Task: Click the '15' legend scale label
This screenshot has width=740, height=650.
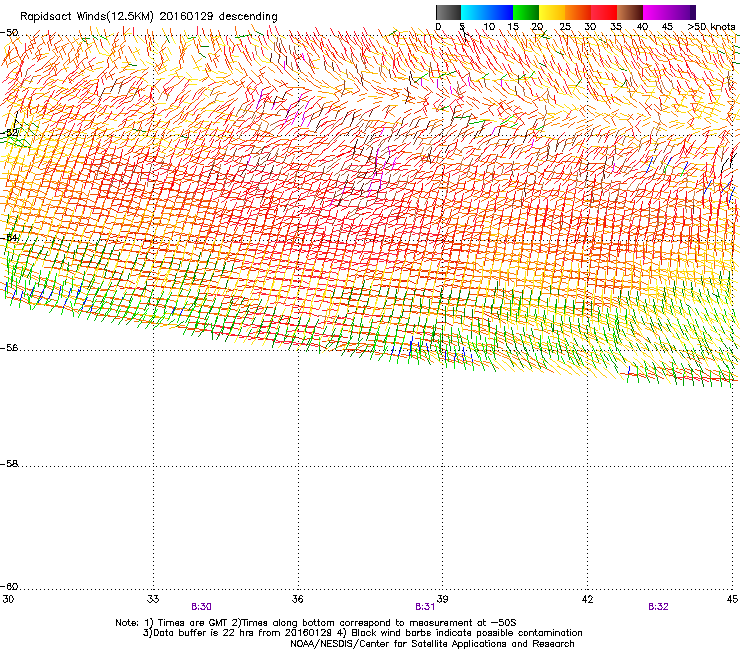Action: pos(513,27)
